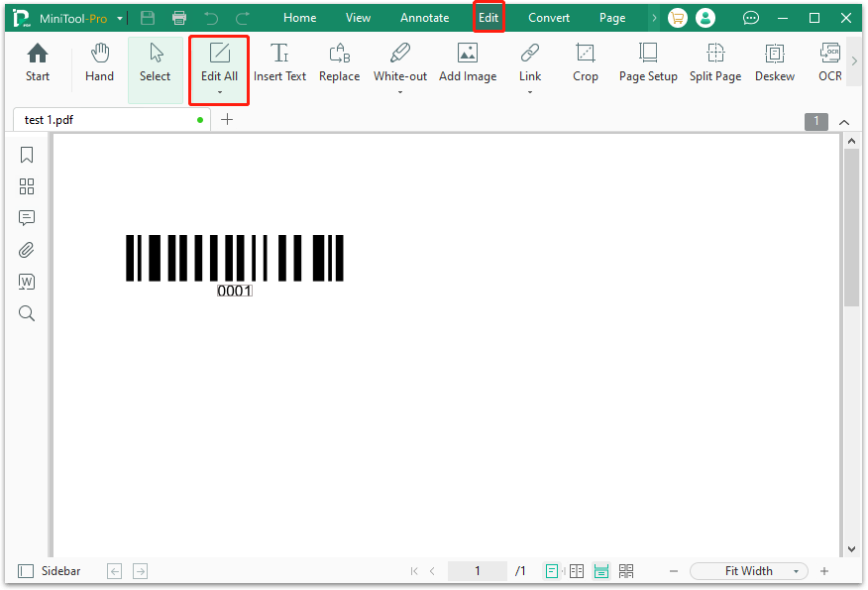This screenshot has height=590, width=868.
Task: Open the Comments sidebar panel
Action: [x=27, y=218]
